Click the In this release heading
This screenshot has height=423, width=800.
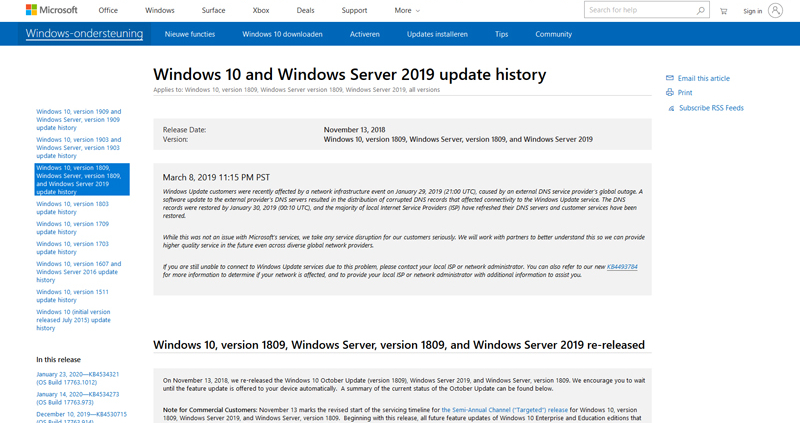coord(58,360)
